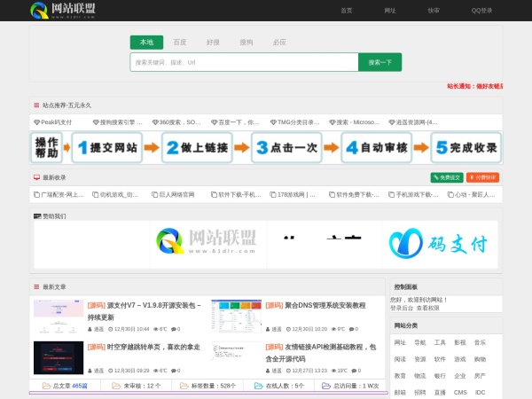
Task: Focus the search keyword input field
Action: point(245,62)
